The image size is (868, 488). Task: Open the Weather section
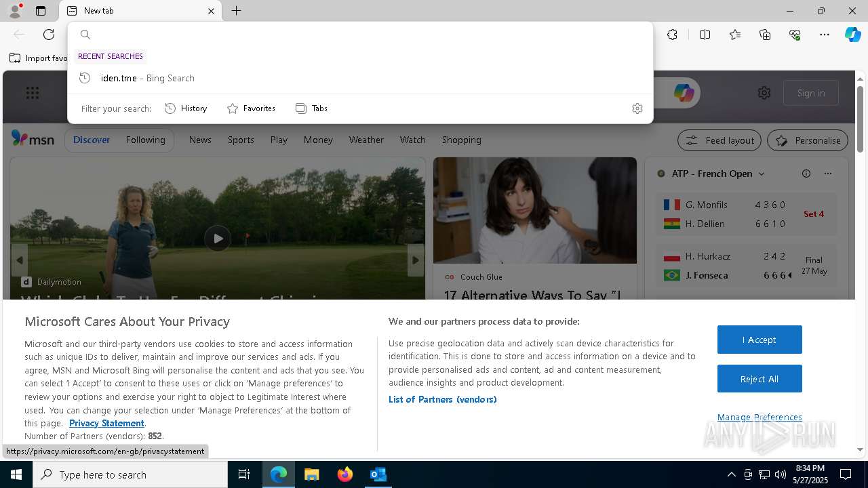(366, 140)
